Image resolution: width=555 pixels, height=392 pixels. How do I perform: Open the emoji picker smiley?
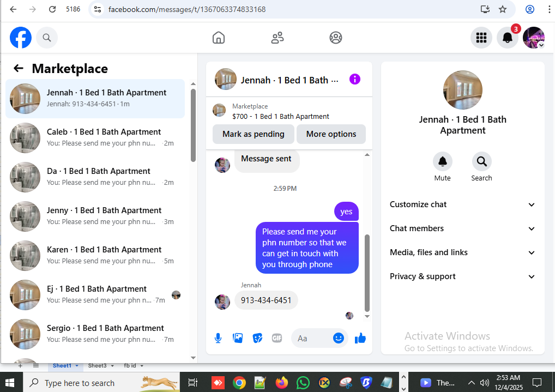pos(339,338)
